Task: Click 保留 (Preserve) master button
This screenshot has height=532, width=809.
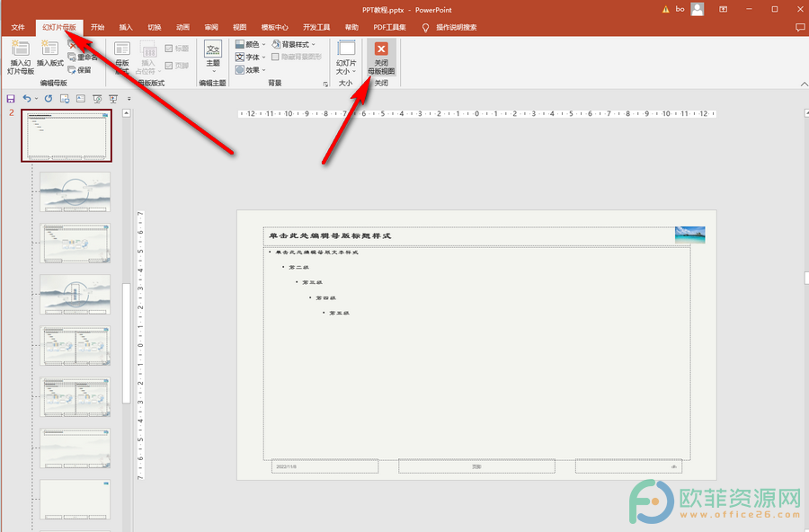Action: click(x=79, y=70)
